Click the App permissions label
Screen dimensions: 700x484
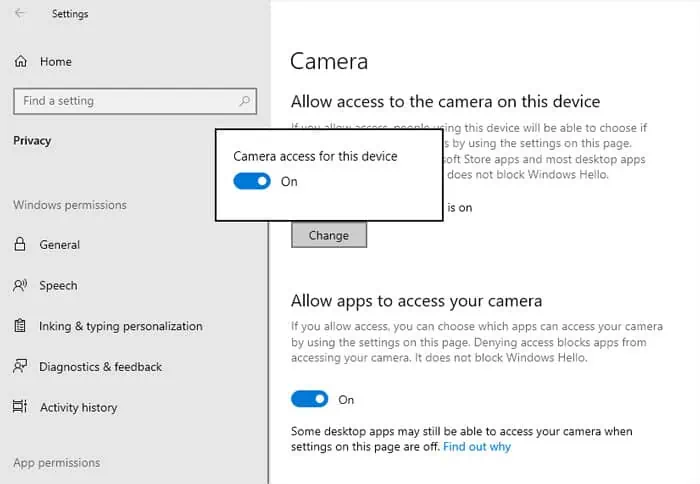57,463
